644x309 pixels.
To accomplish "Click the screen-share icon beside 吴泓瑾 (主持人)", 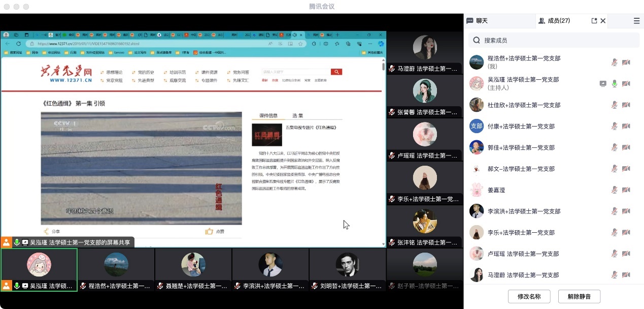I will click(x=603, y=84).
